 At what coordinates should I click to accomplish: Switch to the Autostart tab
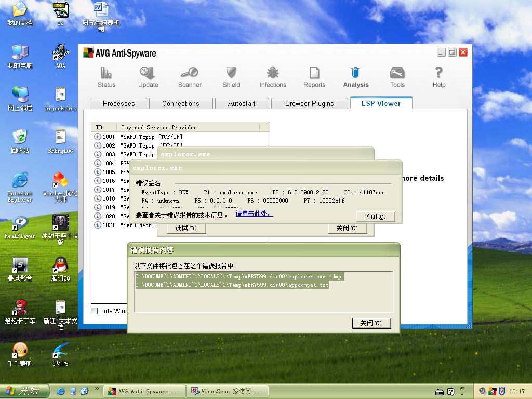(x=242, y=103)
